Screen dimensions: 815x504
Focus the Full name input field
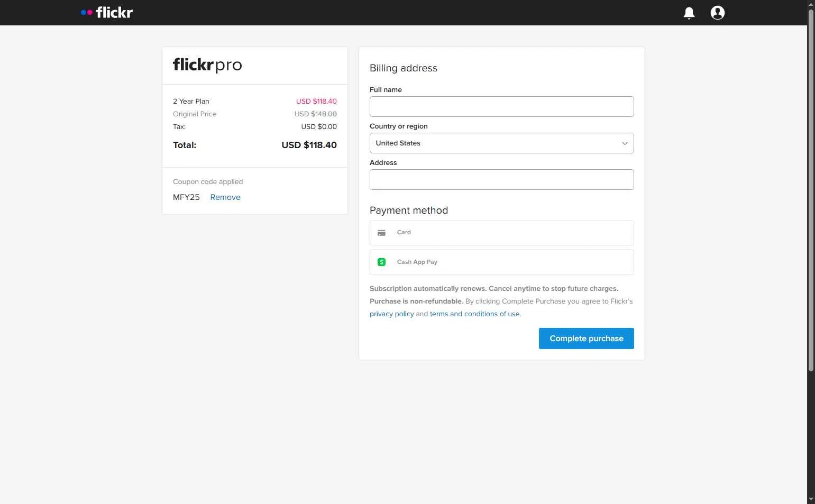tap(501, 106)
